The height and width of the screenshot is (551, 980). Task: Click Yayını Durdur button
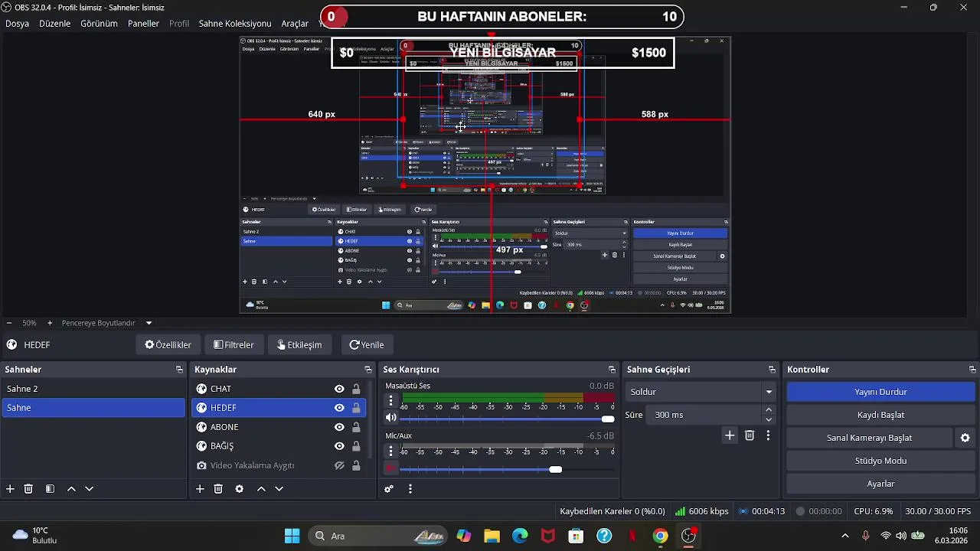click(880, 392)
